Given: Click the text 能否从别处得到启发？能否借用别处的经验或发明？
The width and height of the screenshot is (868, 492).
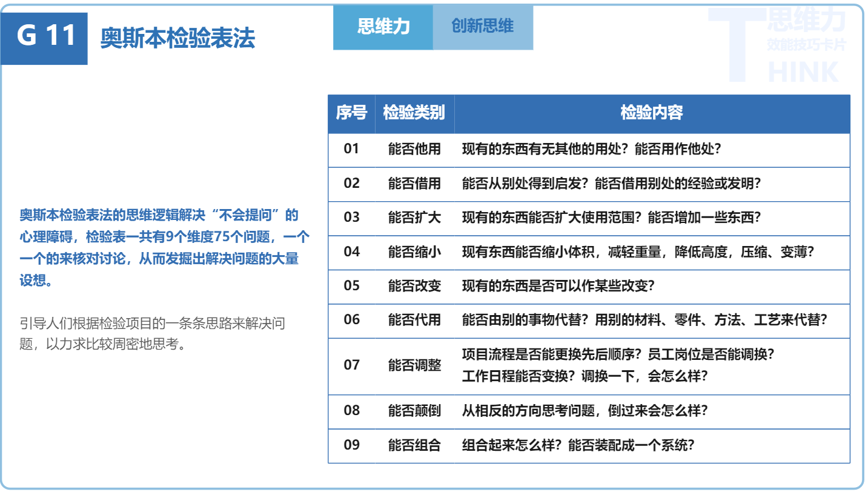Looking at the screenshot, I should (612, 183).
